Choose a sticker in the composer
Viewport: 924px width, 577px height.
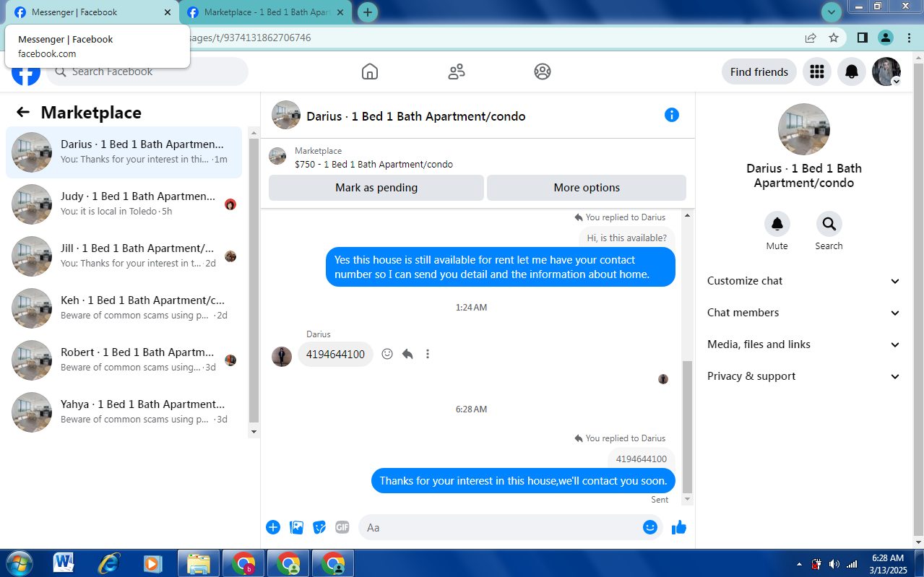click(319, 527)
